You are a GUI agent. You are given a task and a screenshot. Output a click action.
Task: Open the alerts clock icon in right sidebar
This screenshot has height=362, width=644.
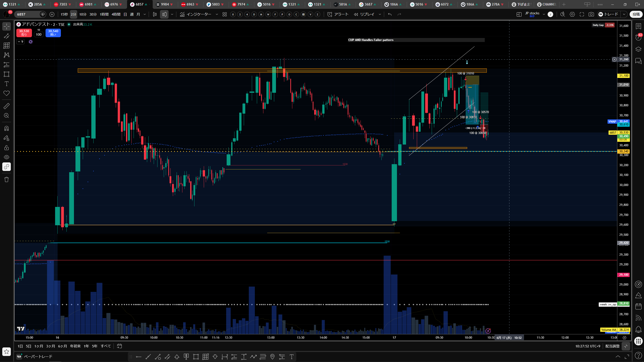pos(638,37)
